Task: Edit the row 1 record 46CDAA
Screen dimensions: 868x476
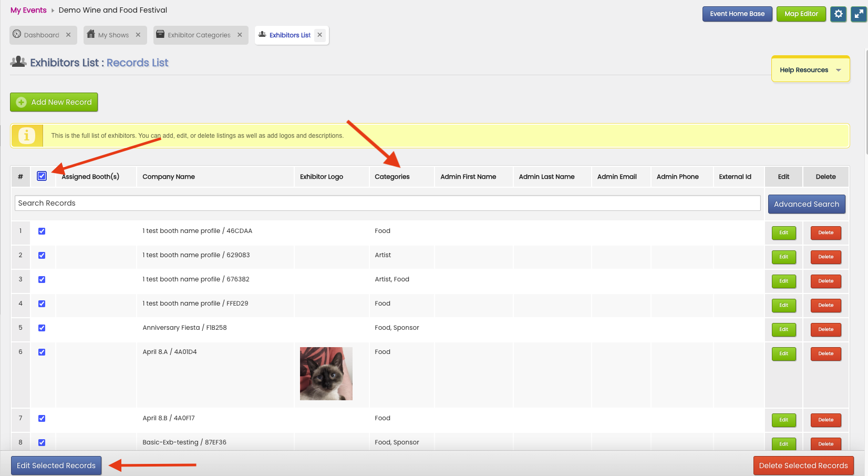Action: click(x=783, y=232)
